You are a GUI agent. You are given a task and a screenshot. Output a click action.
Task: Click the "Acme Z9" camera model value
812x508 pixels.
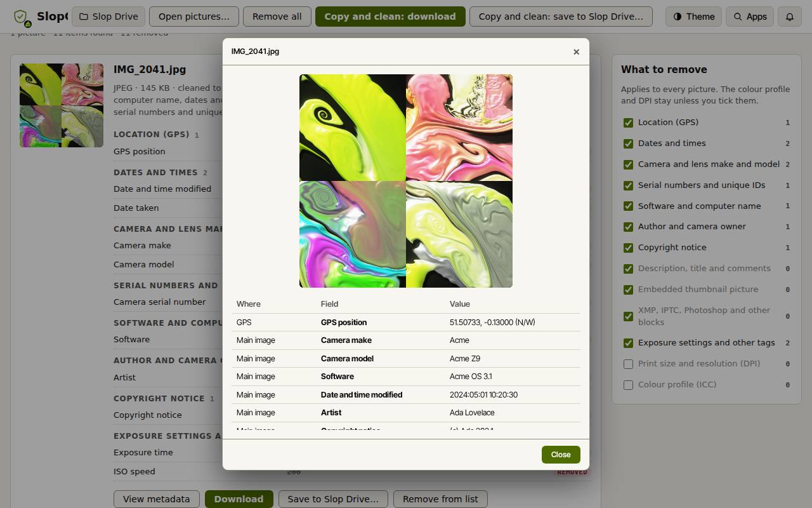[465, 359]
